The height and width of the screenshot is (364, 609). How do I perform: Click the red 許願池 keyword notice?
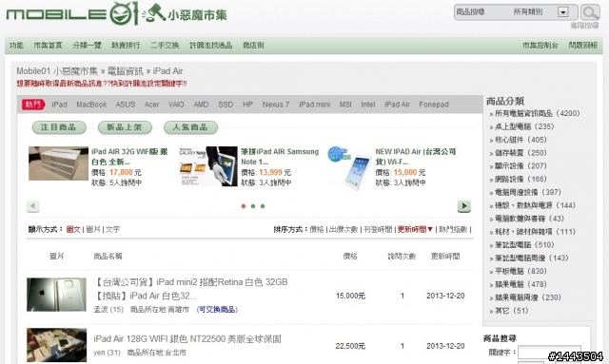pos(102,84)
